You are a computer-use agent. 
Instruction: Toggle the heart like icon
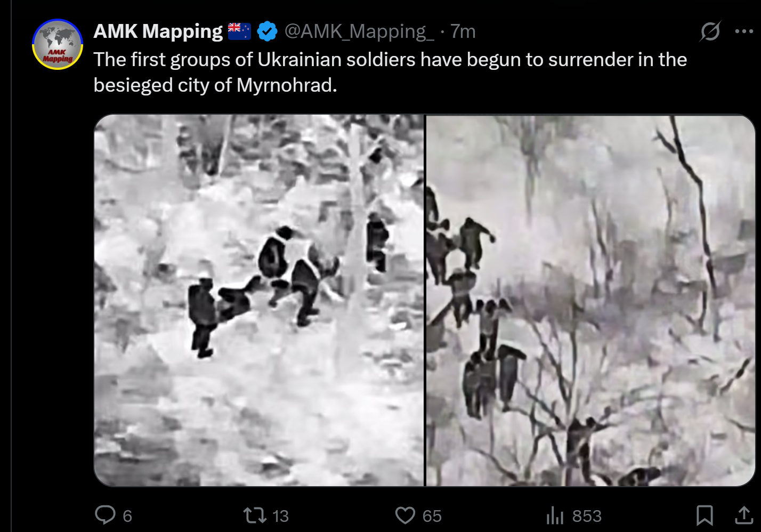[405, 515]
